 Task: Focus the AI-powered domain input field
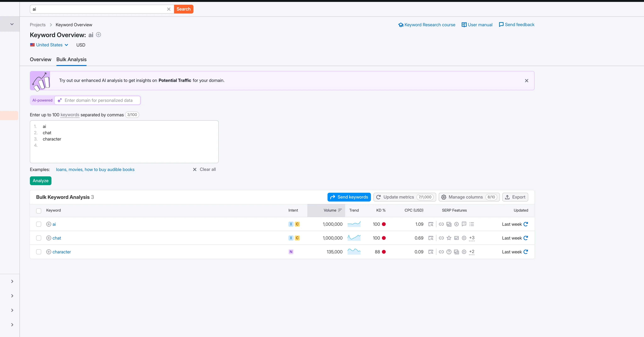[98, 100]
